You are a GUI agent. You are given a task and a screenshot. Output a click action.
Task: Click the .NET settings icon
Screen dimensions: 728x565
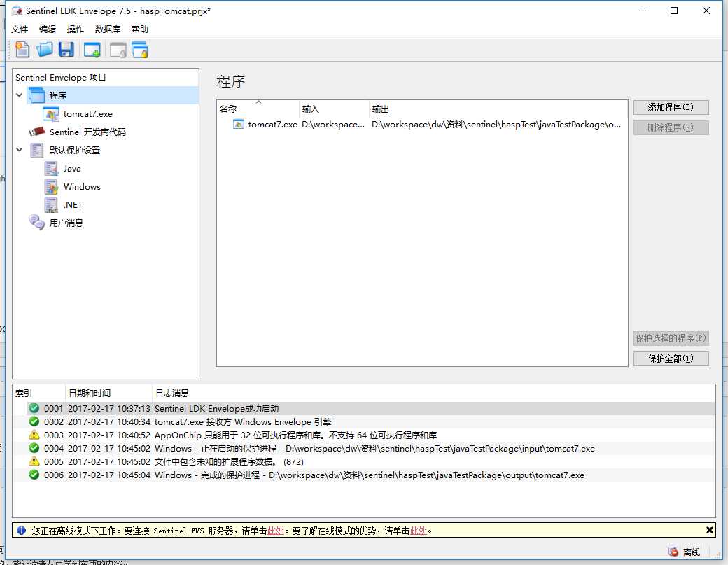[x=51, y=204]
